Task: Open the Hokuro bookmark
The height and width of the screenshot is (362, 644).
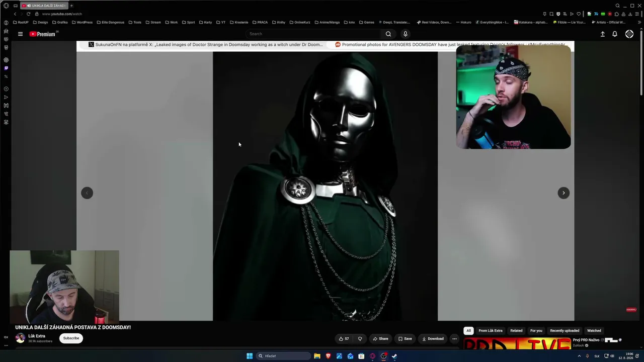Action: point(463,23)
